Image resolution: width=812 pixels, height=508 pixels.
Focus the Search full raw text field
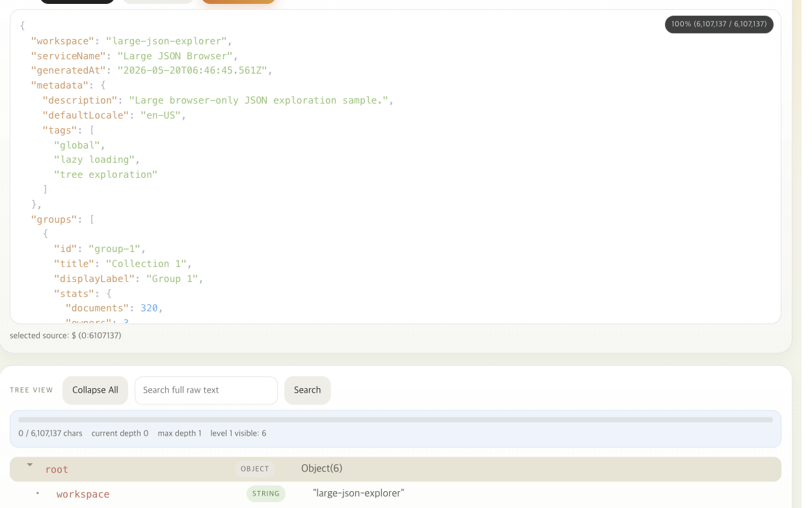click(x=206, y=390)
